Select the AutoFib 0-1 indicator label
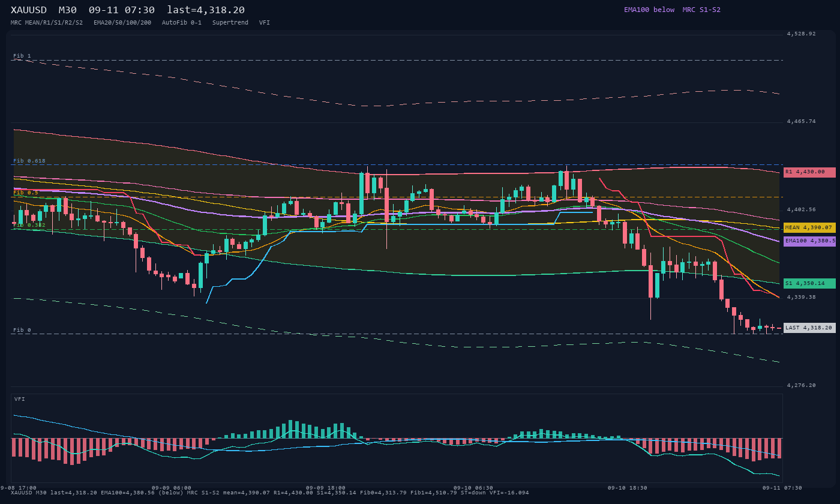This screenshot has height=504, width=840. pyautogui.click(x=182, y=23)
